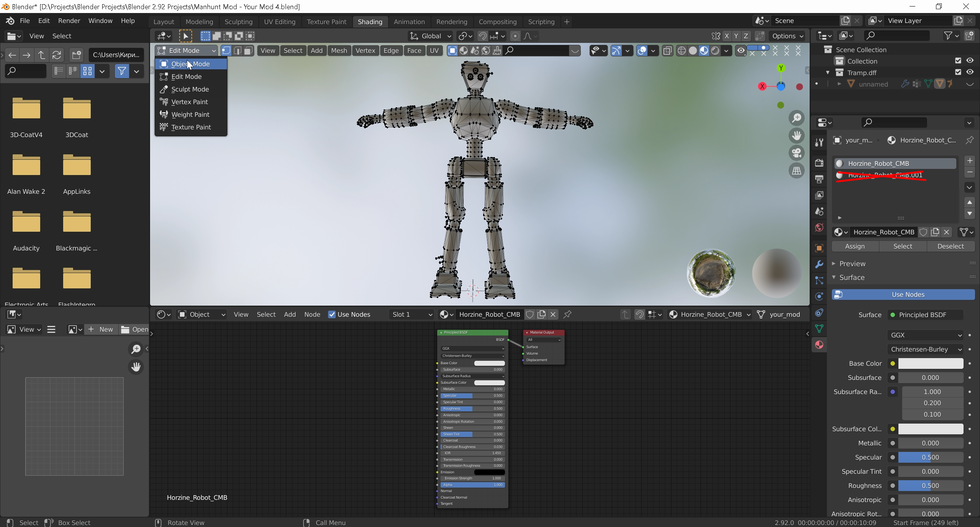Click the camera view icon in viewport
980x527 pixels.
coord(797,153)
